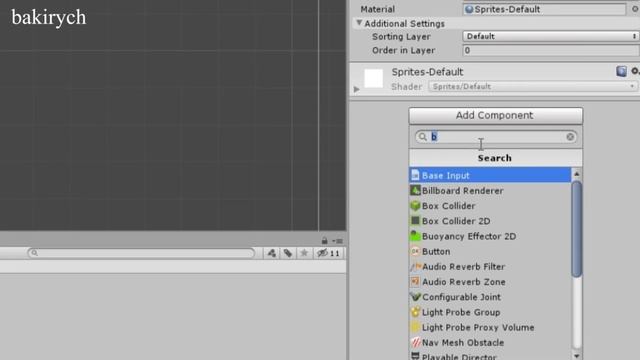
Task: Select Nav Mesh Obstacle component
Action: pyautogui.click(x=490, y=342)
